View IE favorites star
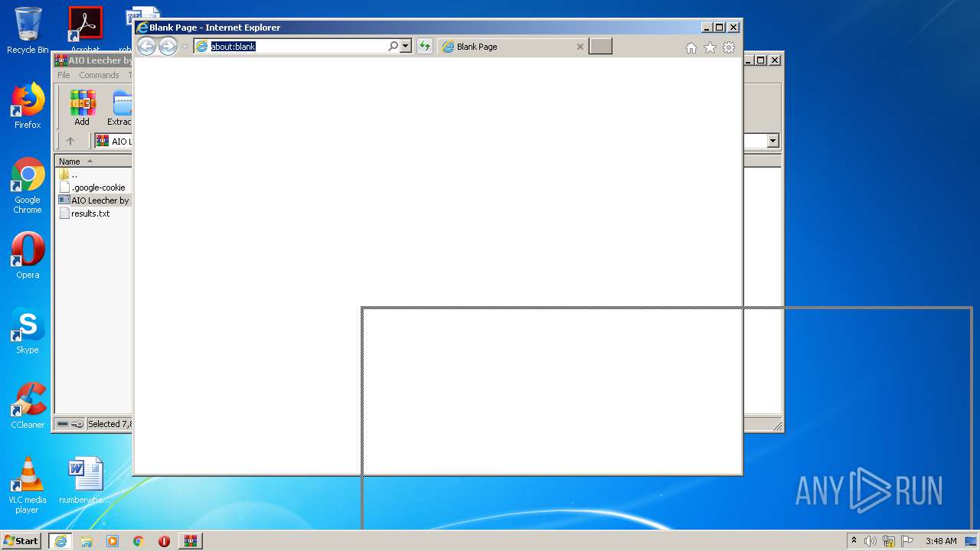The height and width of the screenshot is (551, 980). (x=710, y=47)
